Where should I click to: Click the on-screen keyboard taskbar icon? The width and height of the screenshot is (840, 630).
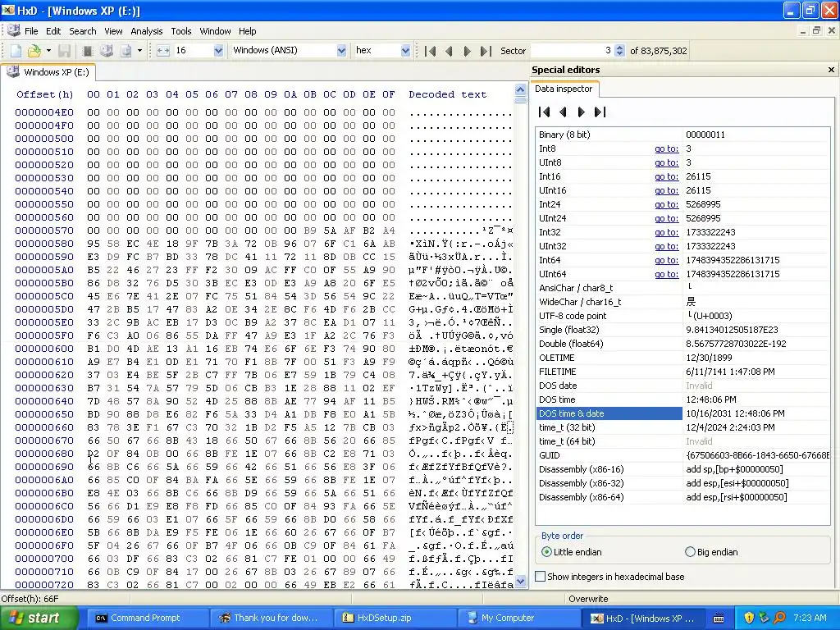[x=719, y=619]
